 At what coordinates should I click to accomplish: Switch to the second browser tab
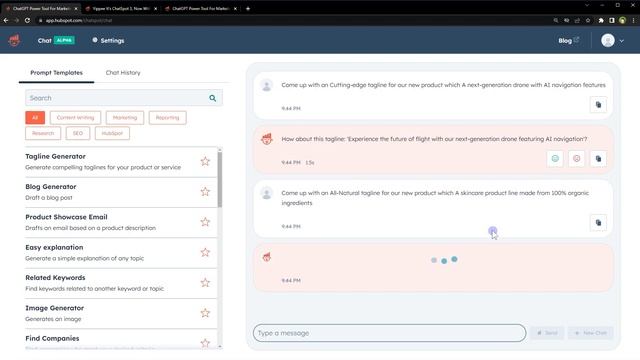click(121, 8)
